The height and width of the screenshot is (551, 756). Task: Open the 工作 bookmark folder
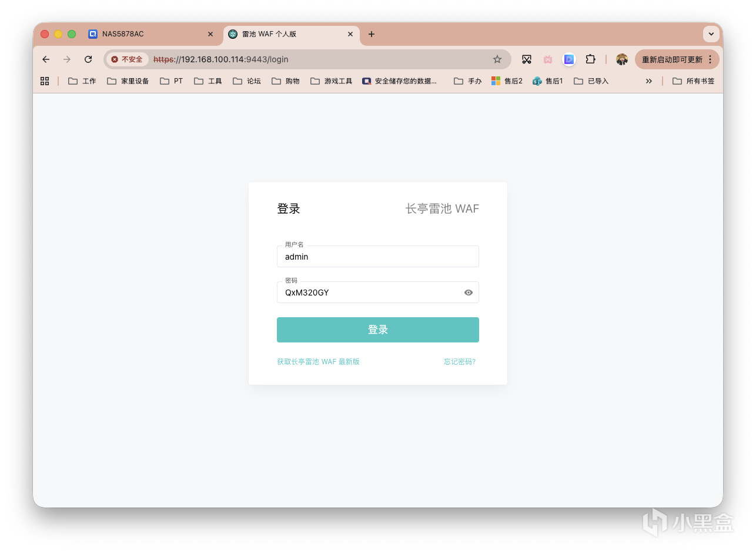(x=82, y=81)
